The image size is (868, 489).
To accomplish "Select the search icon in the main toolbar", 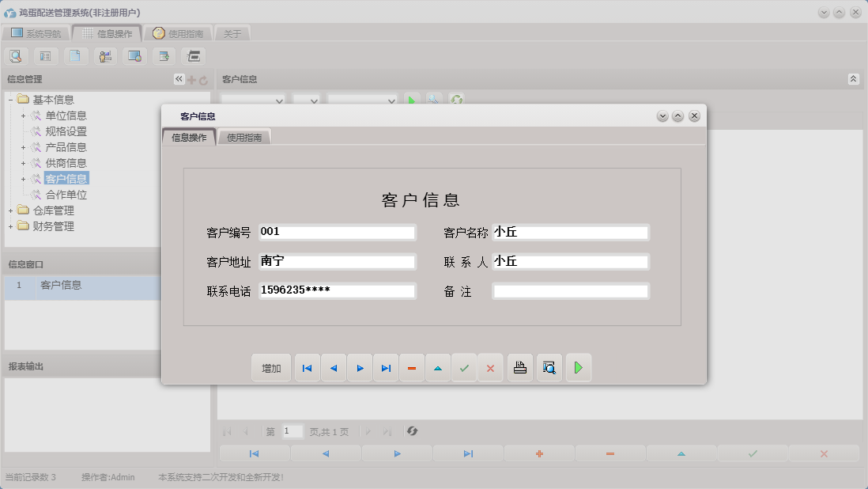I will pos(16,55).
